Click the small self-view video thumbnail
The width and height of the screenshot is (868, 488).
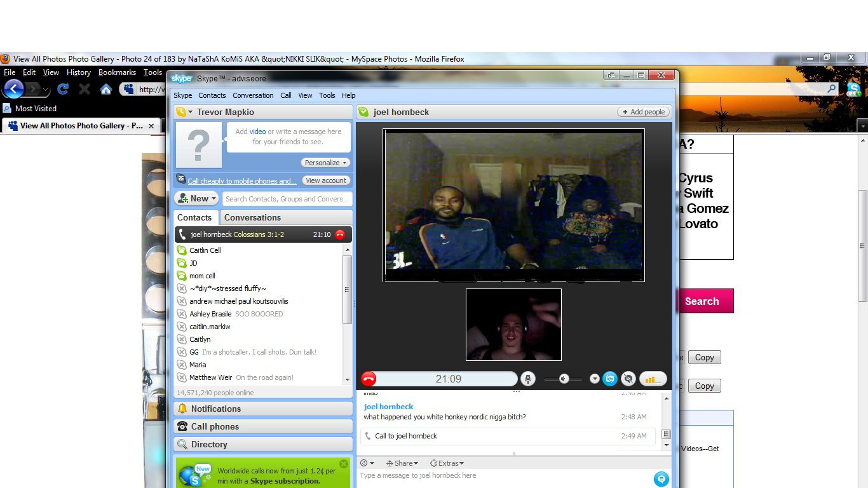coord(513,325)
